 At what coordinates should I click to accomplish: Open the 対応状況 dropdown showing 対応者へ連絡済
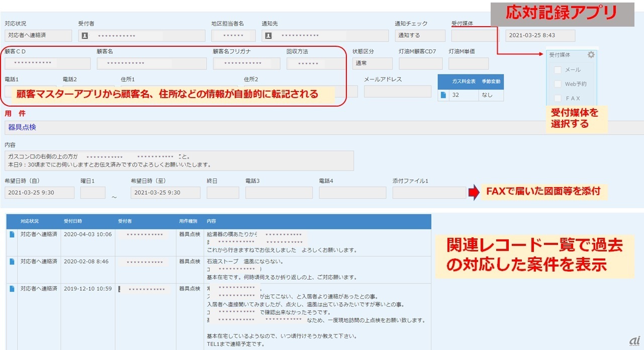(x=38, y=36)
